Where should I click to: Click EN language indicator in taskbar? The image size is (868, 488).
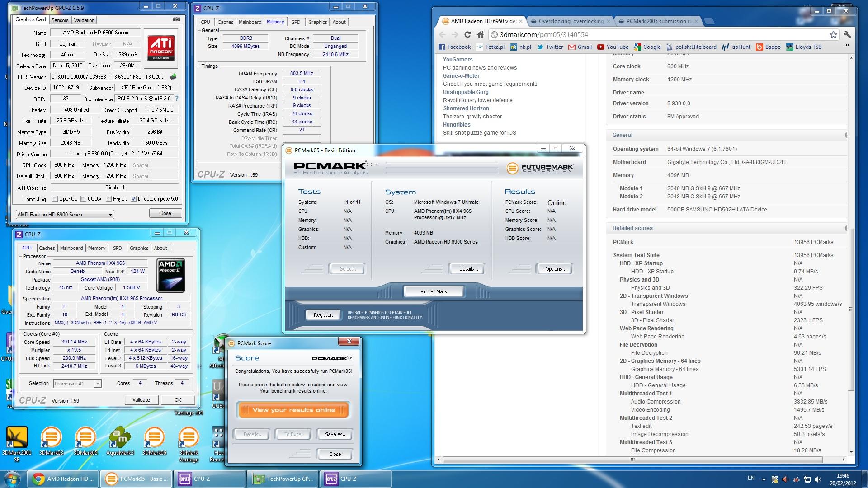[751, 478]
